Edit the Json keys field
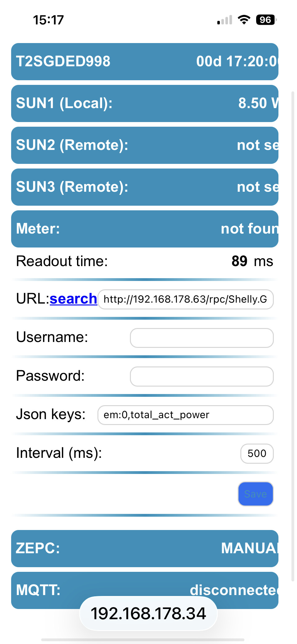This screenshot has height=644, width=297. pyautogui.click(x=186, y=415)
